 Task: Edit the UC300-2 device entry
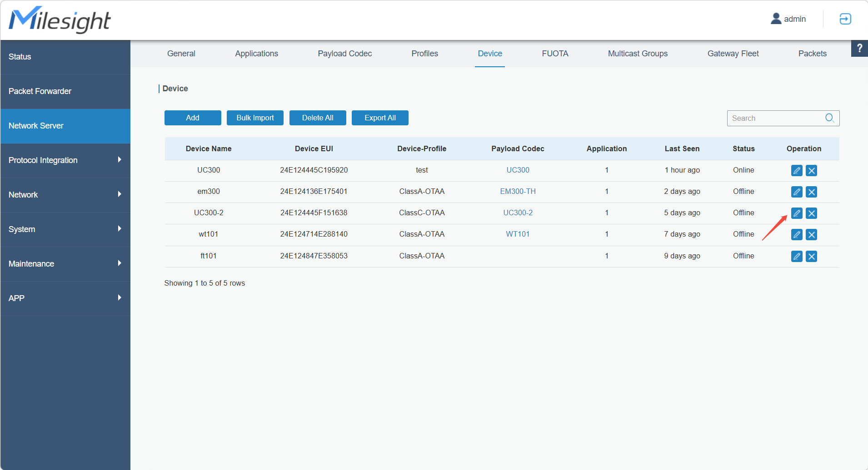(797, 213)
